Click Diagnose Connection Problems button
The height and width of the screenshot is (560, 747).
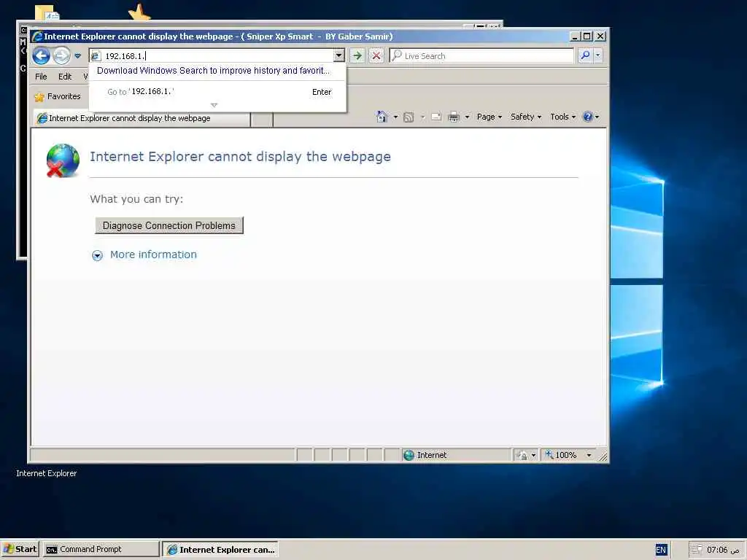[169, 226]
